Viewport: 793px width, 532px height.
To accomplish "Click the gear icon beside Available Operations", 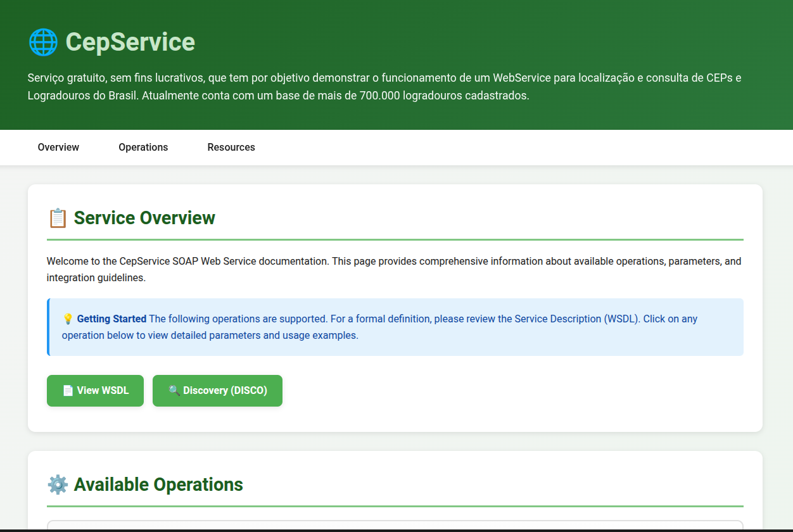I will point(58,485).
